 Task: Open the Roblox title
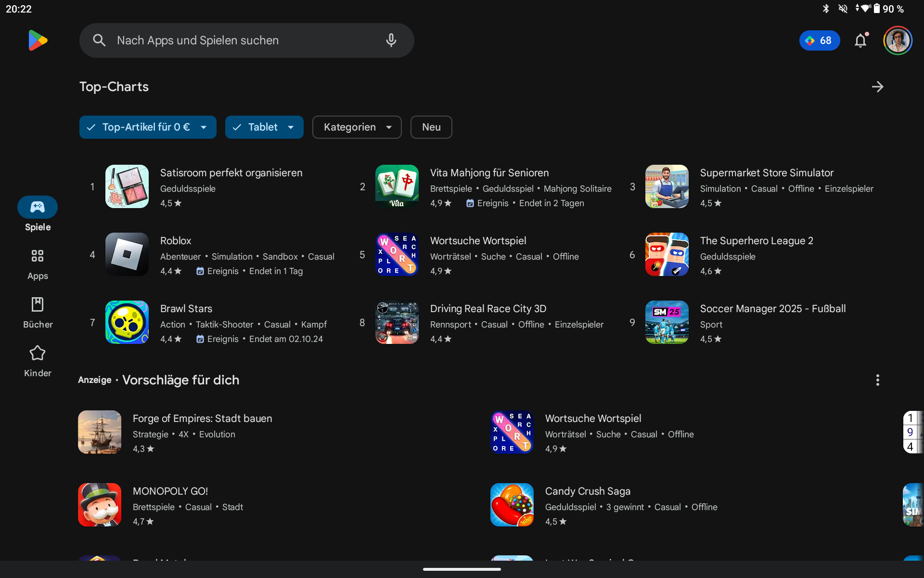point(176,241)
